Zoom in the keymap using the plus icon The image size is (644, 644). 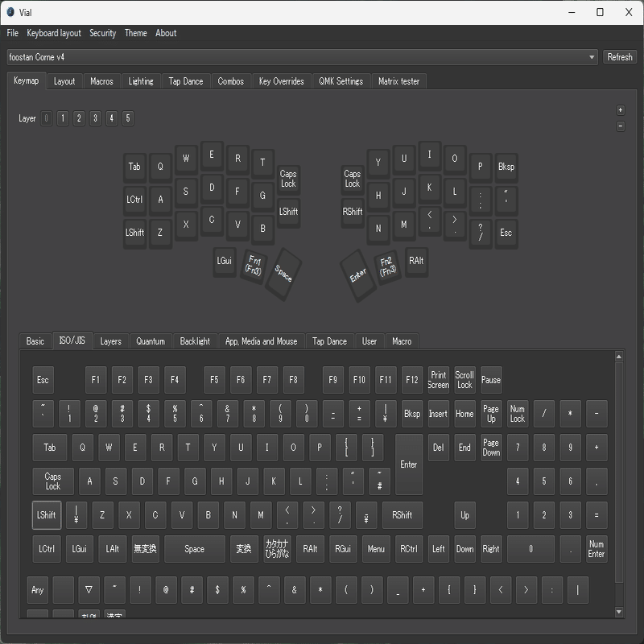pyautogui.click(x=620, y=109)
